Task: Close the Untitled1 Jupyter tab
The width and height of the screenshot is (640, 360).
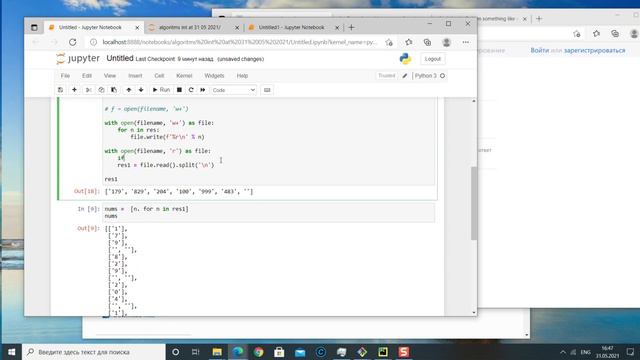Action: coord(337,28)
